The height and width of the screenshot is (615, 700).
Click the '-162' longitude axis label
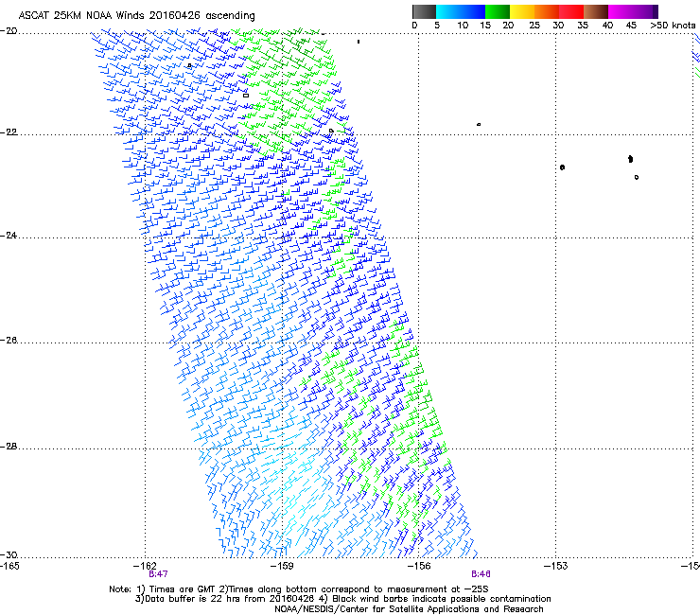coord(145,566)
